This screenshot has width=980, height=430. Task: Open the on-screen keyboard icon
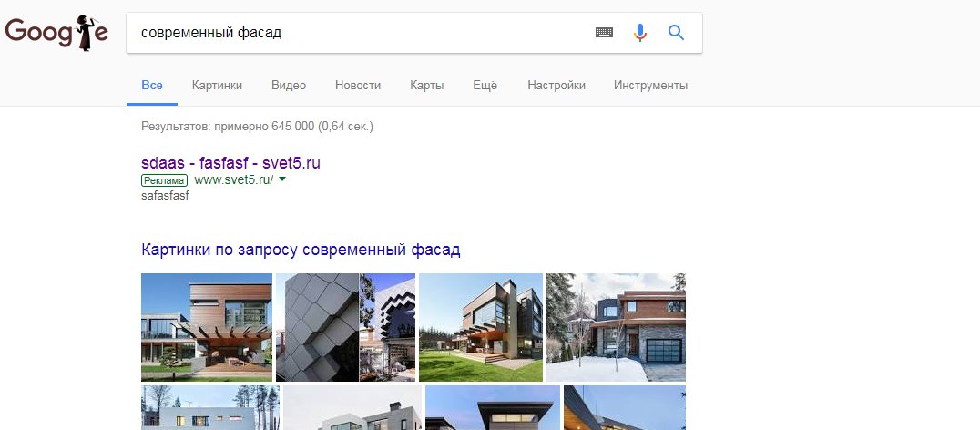[604, 33]
